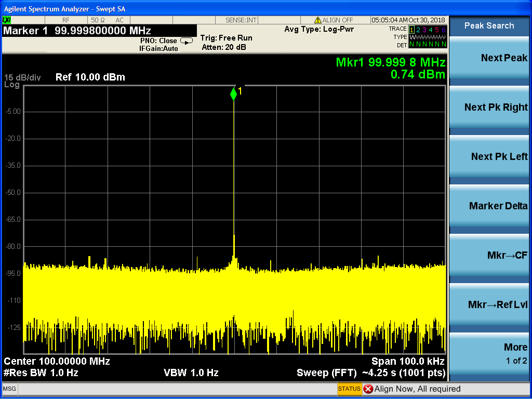Click the red error icon beside Align Now
The width and height of the screenshot is (532, 399).
[368, 389]
